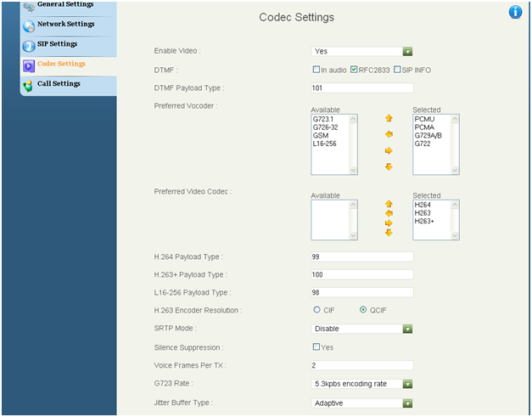Image resolution: width=532 pixels, height=417 pixels.
Task: Click the Call Settings icon
Action: (28, 86)
